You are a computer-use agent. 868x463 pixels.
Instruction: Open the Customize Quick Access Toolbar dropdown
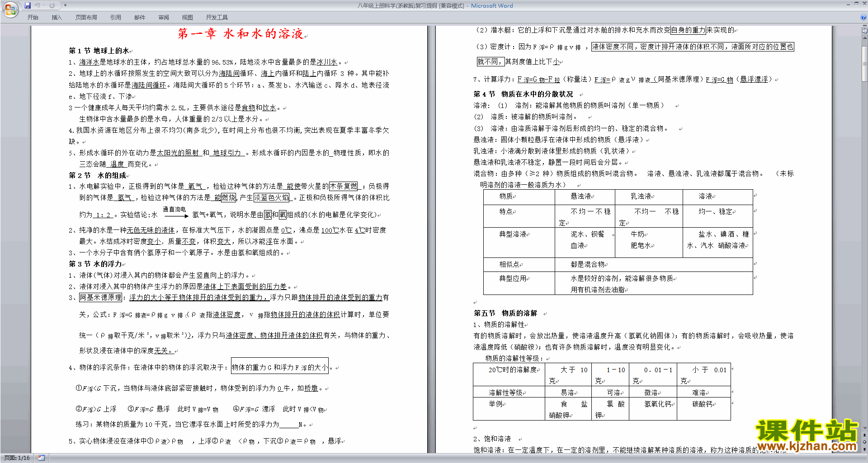click(x=65, y=5)
